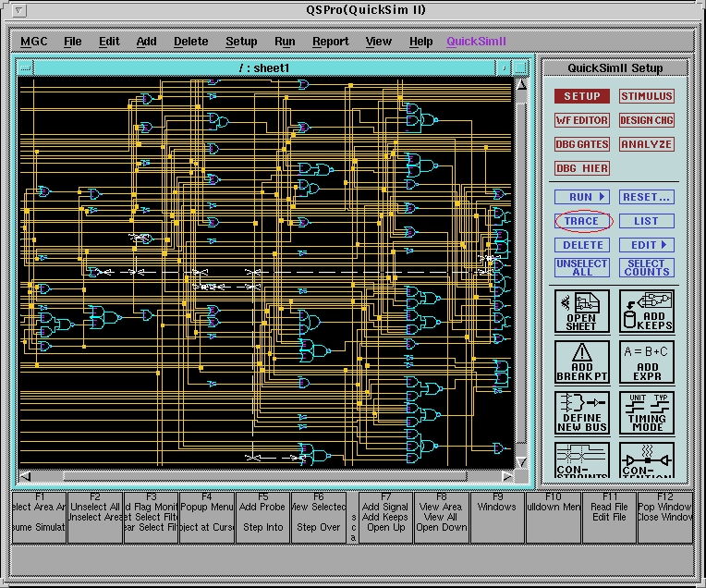Screen dimensions: 706x588
Task: Open the Timing Mode icon
Action: click(647, 413)
